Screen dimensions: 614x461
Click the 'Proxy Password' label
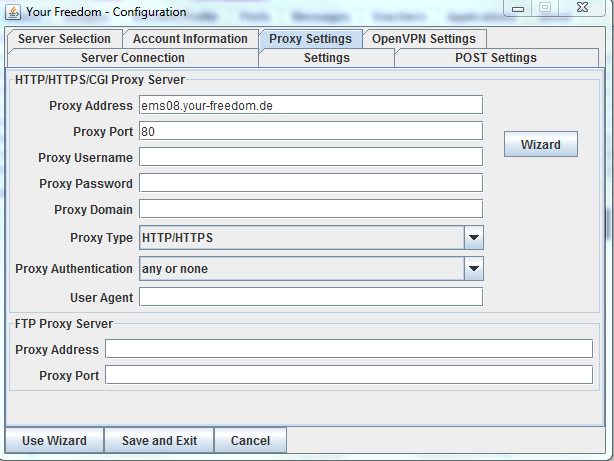(86, 183)
